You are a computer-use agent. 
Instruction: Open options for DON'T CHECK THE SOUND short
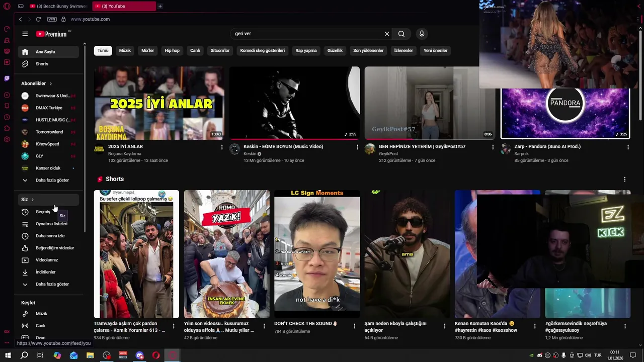[355, 326]
